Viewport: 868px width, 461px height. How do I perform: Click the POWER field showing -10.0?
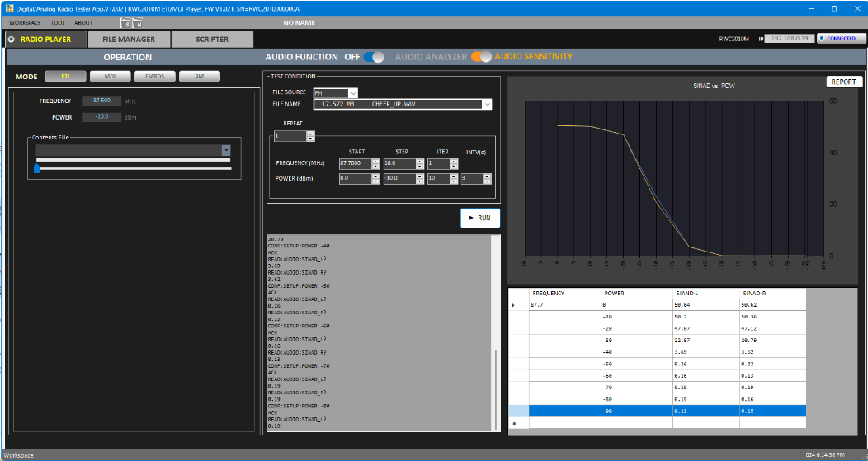101,117
